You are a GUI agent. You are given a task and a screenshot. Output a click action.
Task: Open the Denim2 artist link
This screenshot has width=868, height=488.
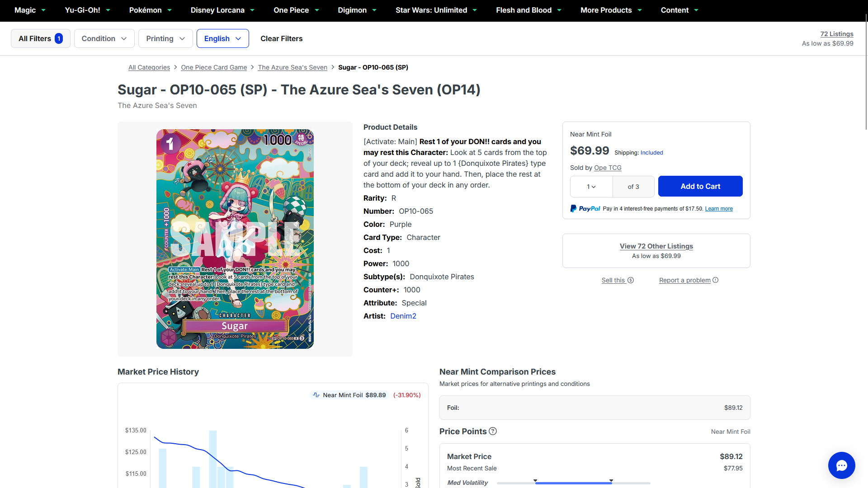pos(403,316)
